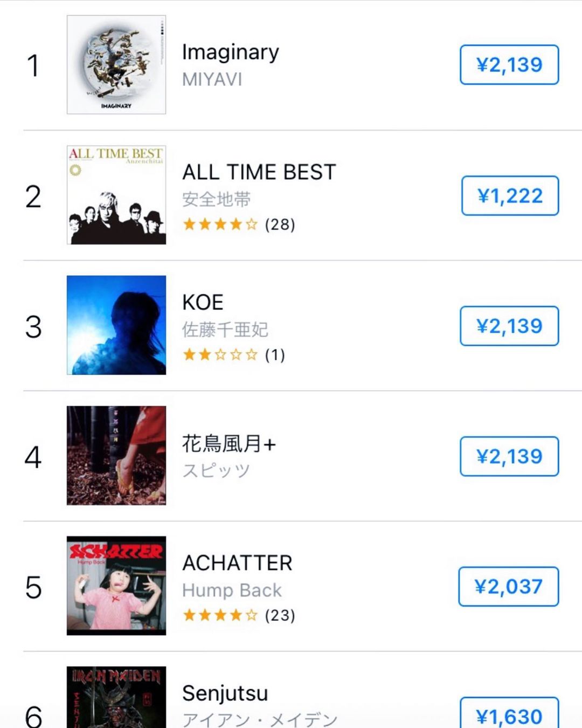Open the blue KOE album artwork

[x=116, y=325]
